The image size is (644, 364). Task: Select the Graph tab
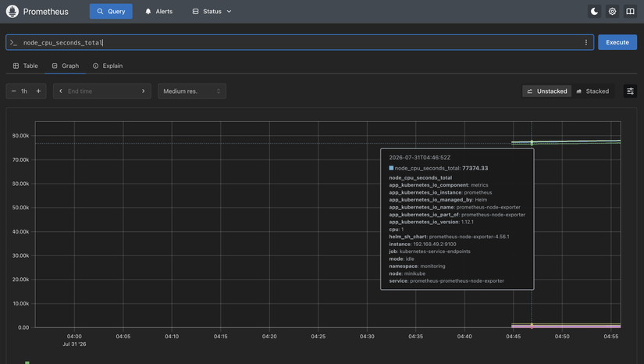point(66,66)
